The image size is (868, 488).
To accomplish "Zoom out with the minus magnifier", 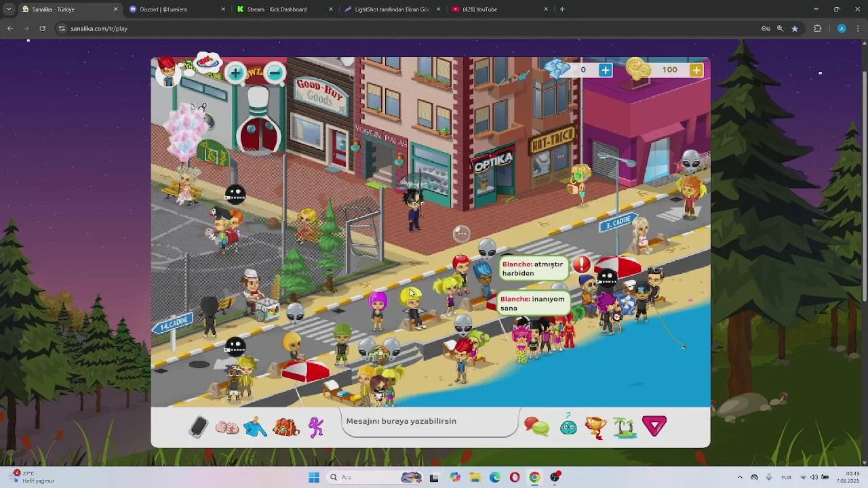I will pos(275,73).
